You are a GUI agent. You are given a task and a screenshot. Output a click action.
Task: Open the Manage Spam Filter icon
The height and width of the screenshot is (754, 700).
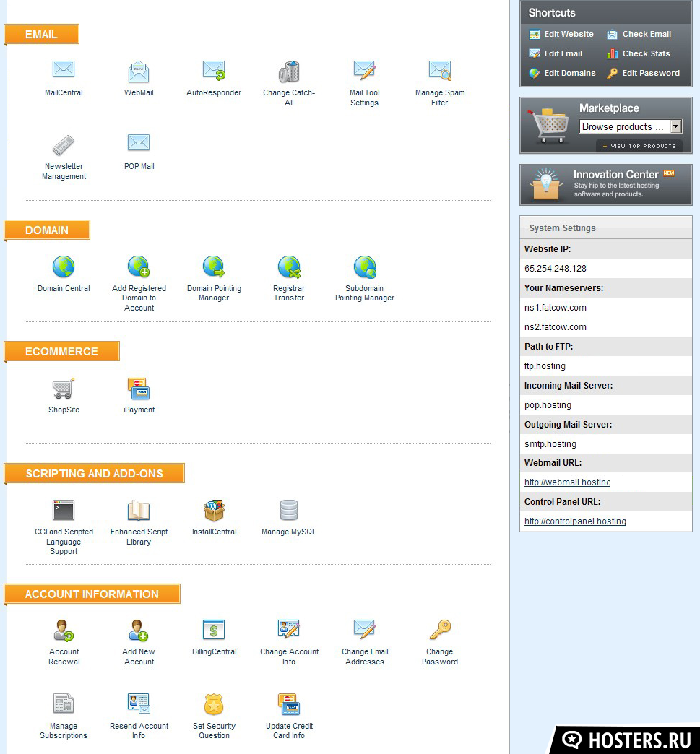pyautogui.click(x=440, y=70)
